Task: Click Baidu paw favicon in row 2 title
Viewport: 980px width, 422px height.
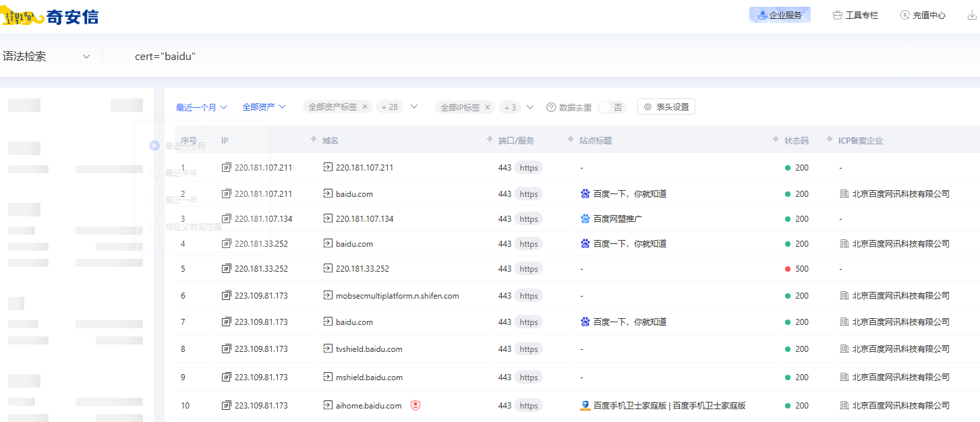Action: (x=585, y=193)
